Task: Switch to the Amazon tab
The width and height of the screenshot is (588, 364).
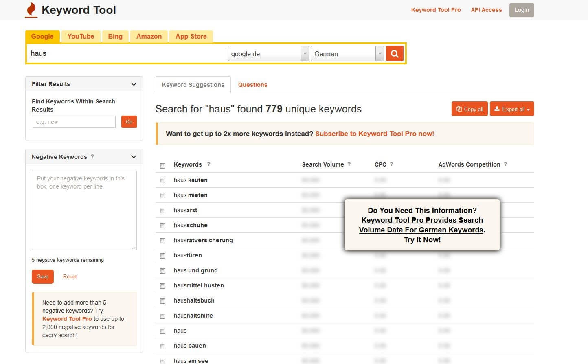Action: 149,36
